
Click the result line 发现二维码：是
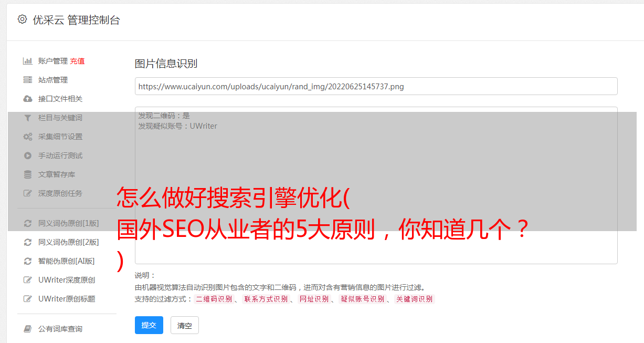pyautogui.click(x=164, y=116)
